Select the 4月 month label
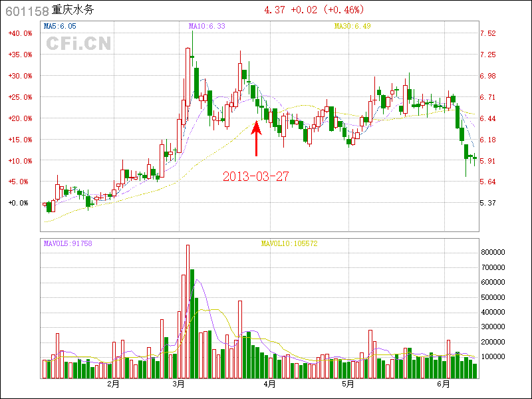 point(269,384)
